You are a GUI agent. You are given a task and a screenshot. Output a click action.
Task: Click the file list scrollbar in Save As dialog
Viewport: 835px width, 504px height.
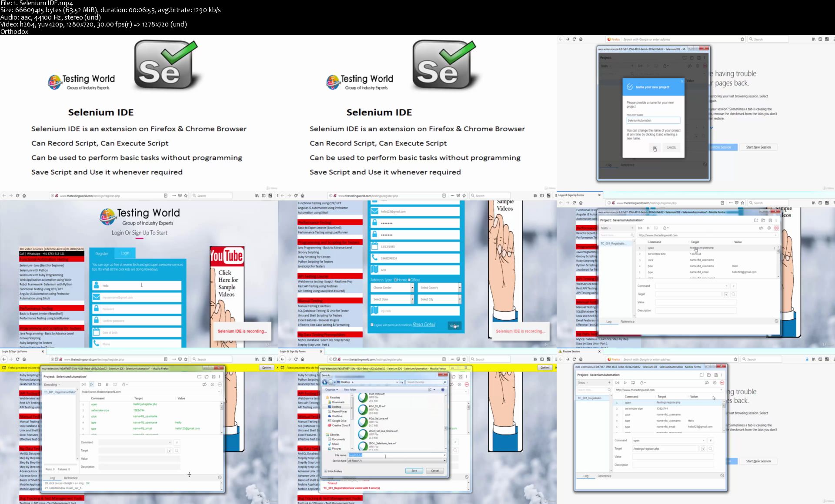tap(445, 421)
